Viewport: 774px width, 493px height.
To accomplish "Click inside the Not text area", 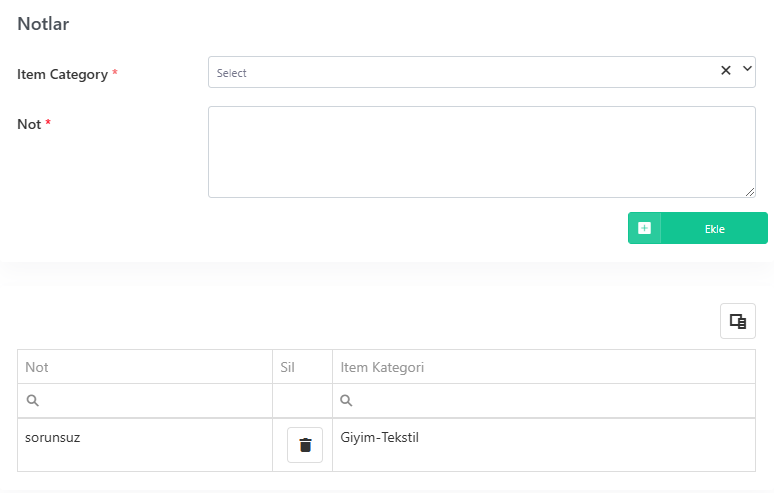I will pyautogui.click(x=482, y=152).
